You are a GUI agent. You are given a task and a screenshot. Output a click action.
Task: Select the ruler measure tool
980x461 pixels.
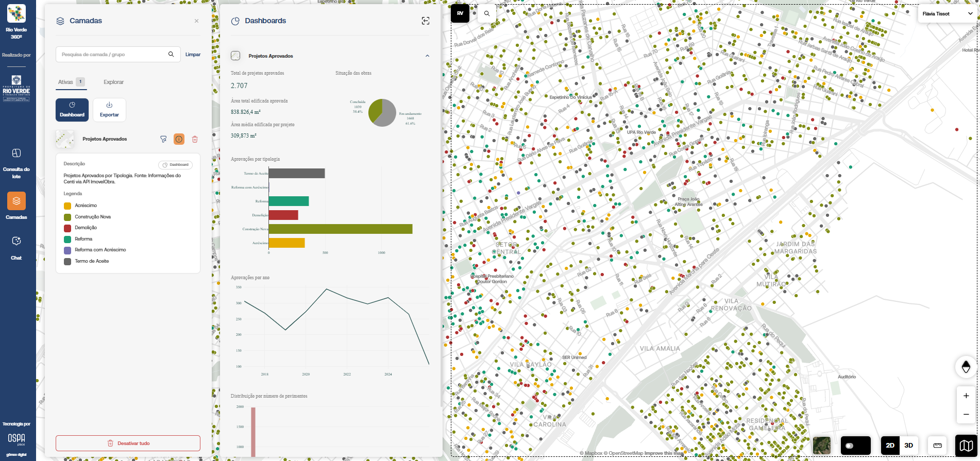tap(938, 446)
